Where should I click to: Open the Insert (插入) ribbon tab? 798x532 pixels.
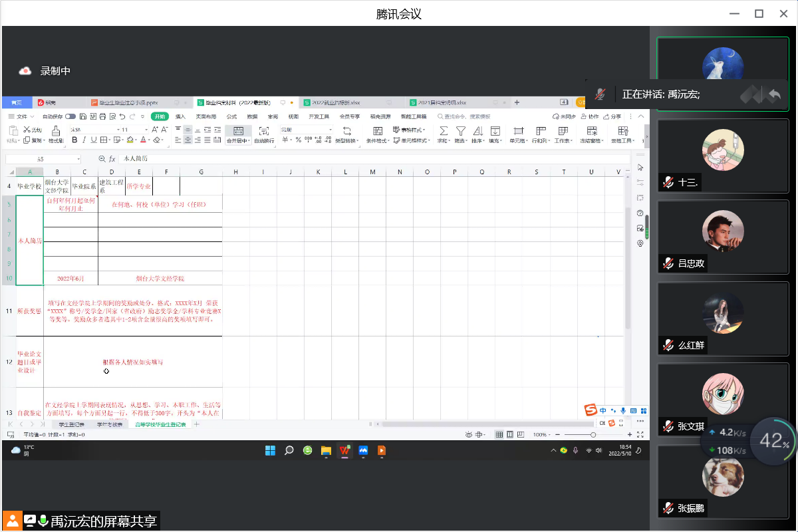coord(180,116)
